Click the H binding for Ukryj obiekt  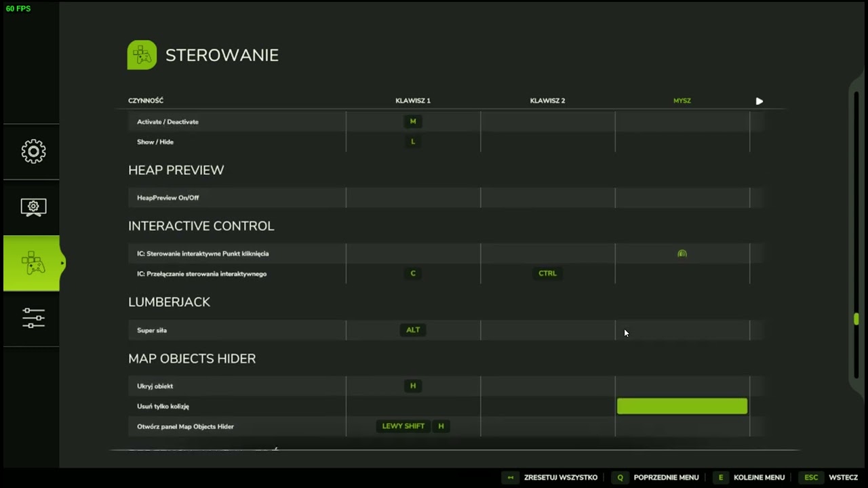[413, 386]
